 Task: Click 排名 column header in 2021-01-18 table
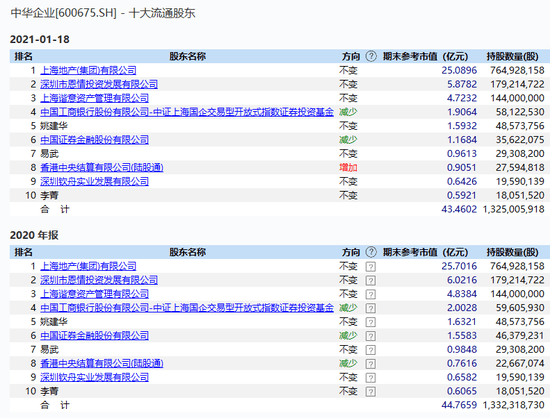click(x=23, y=56)
